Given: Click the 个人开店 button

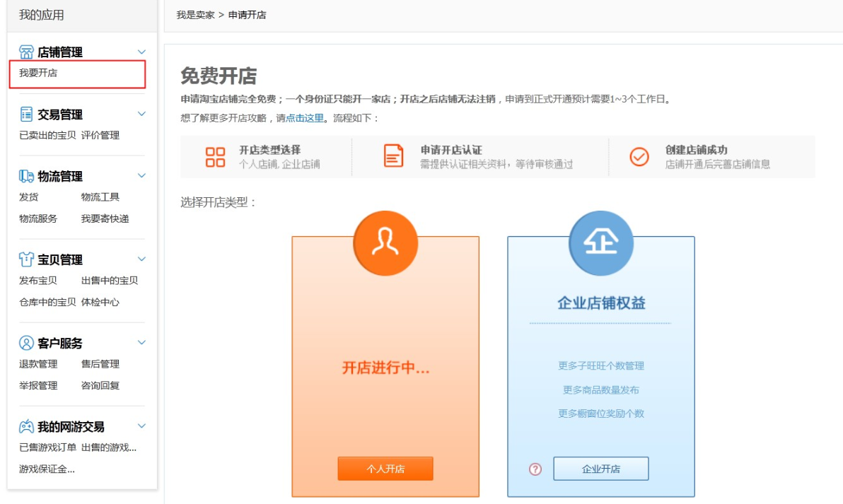Looking at the screenshot, I should (x=385, y=469).
